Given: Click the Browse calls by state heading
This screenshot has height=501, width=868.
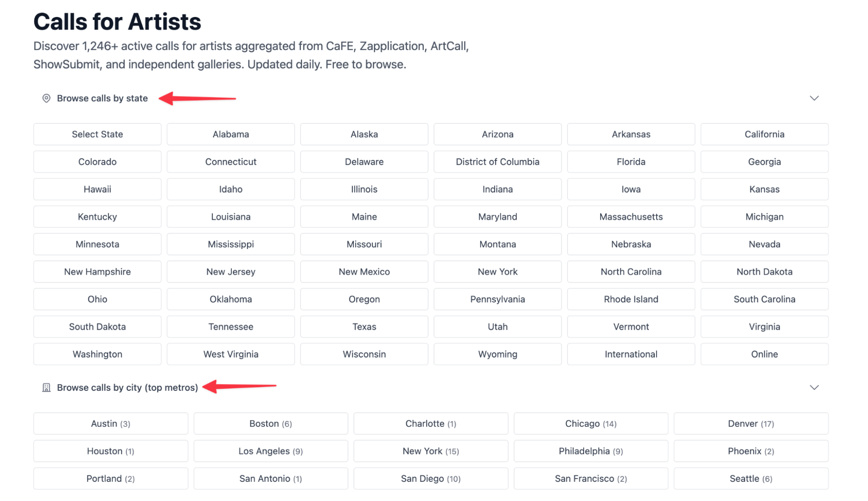Looking at the screenshot, I should pos(102,98).
